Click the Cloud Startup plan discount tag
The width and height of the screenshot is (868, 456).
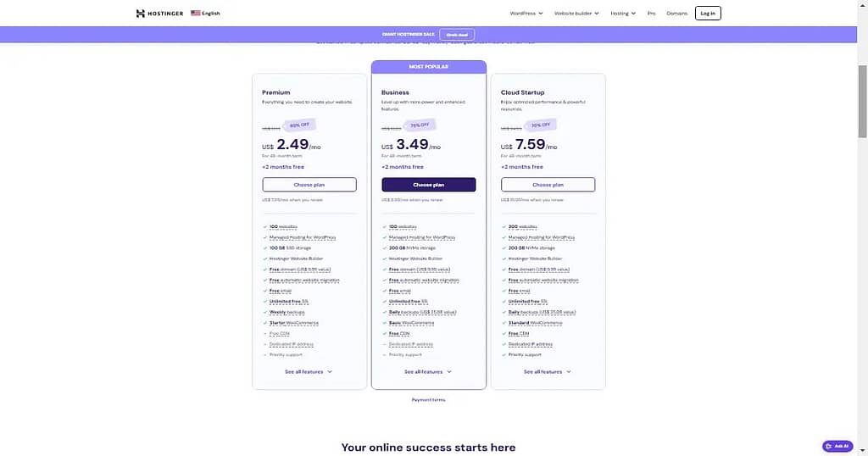pyautogui.click(x=540, y=125)
